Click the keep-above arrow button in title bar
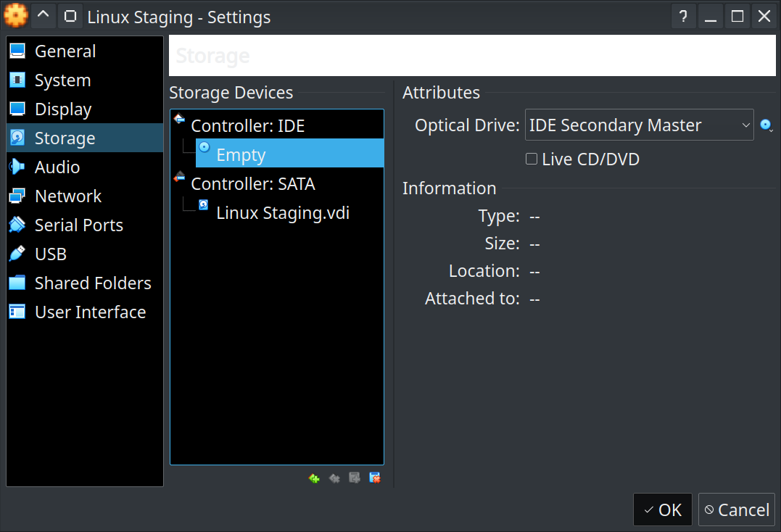Image resolution: width=781 pixels, height=532 pixels. pos(43,16)
